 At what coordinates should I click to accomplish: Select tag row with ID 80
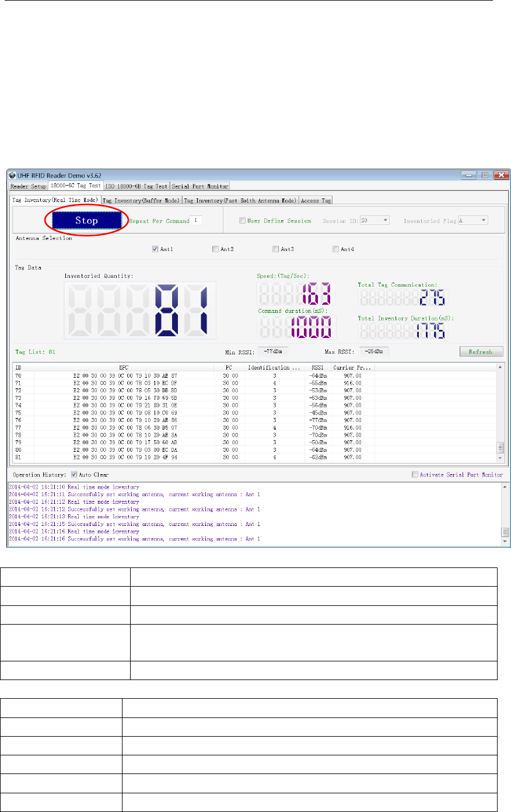pyautogui.click(x=254, y=450)
